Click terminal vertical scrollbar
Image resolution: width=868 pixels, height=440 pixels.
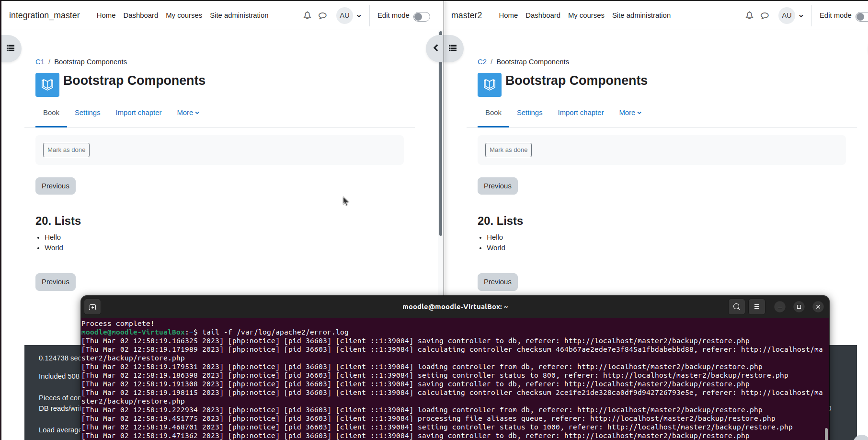pyautogui.click(x=826, y=433)
